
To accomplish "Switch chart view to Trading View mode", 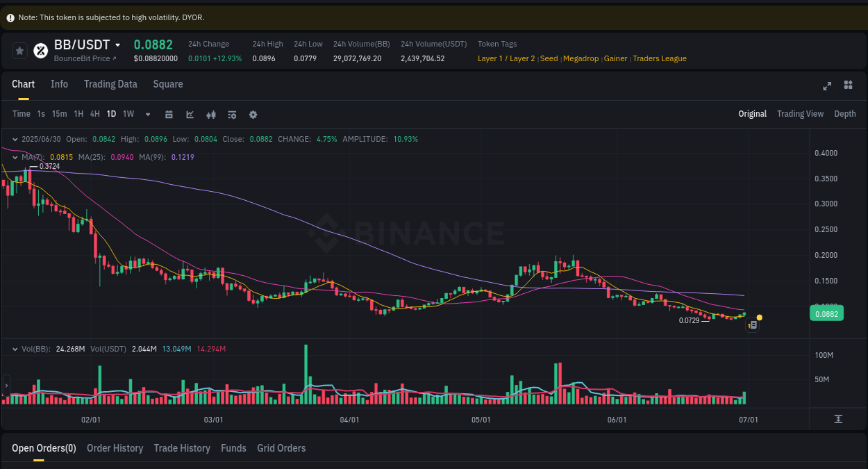I will tap(800, 113).
